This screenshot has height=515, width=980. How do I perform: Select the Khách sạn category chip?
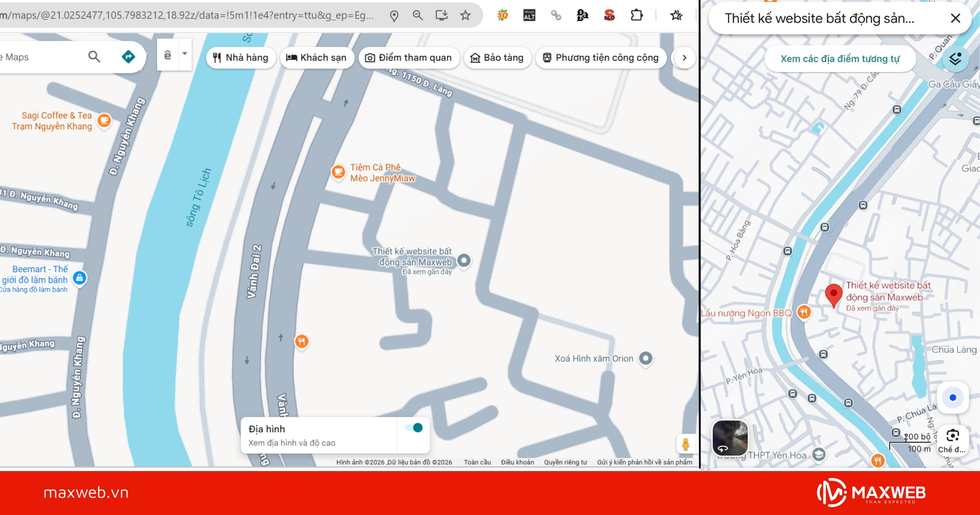pyautogui.click(x=316, y=58)
